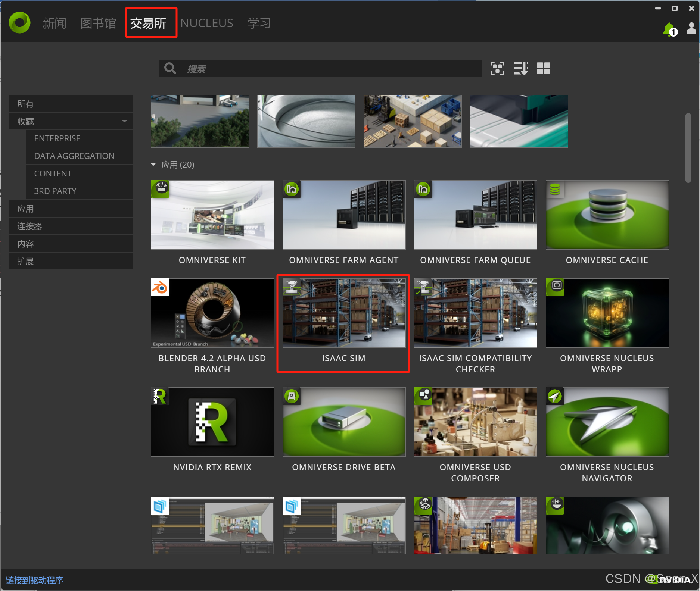Viewport: 700px width, 591px height.
Task: Open the sort order icon
Action: click(520, 69)
